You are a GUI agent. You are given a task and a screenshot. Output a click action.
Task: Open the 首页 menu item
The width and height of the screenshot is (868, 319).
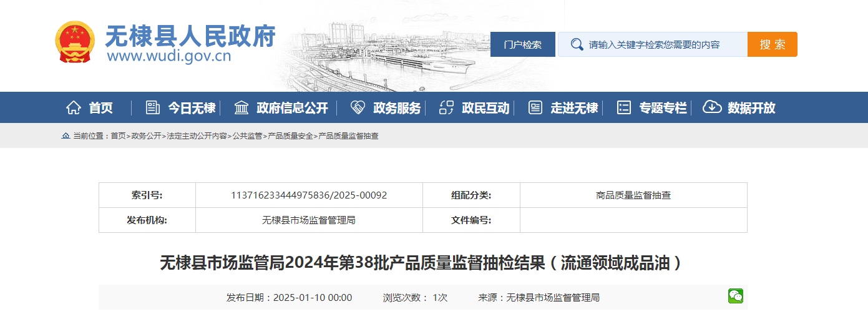pos(101,108)
